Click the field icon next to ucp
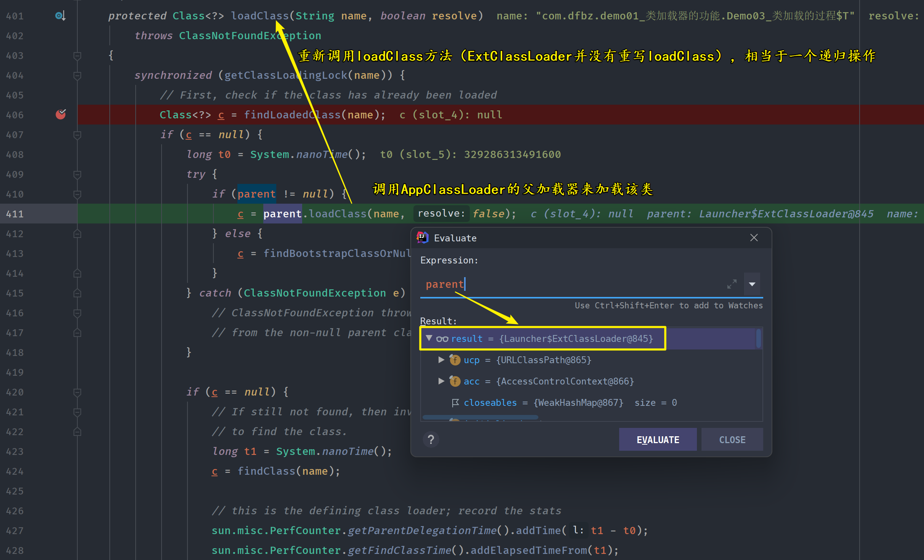This screenshot has width=924, height=560. (455, 360)
